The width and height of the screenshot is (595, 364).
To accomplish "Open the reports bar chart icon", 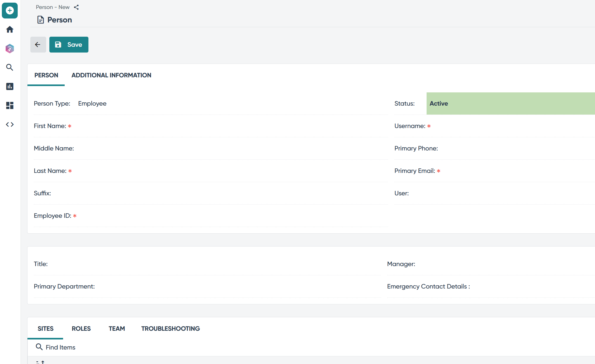I will pyautogui.click(x=10, y=86).
